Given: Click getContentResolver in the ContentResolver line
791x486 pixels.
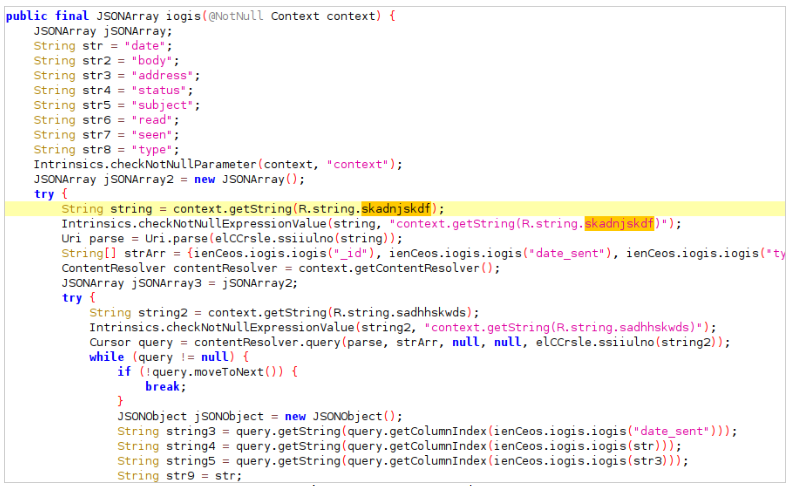Looking at the screenshot, I should click(x=417, y=268).
